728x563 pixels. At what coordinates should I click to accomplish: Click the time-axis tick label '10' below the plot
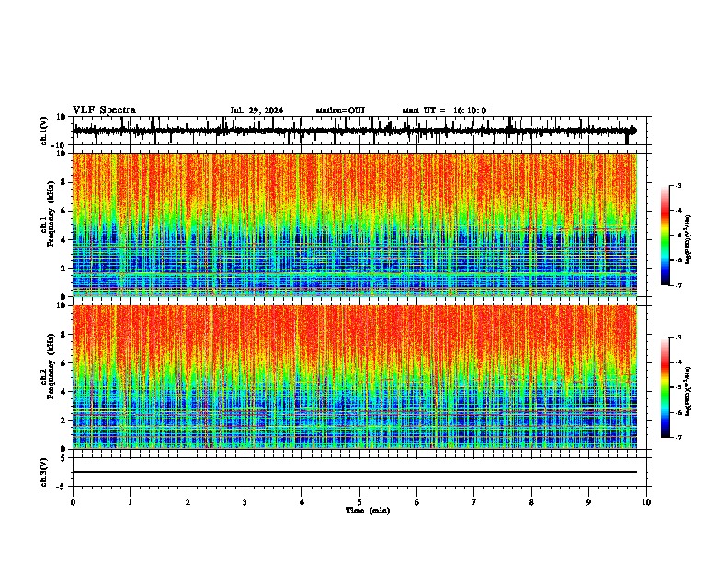tap(646, 502)
